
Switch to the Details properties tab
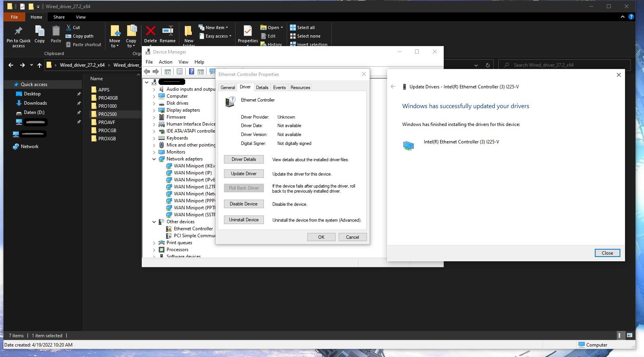[262, 88]
